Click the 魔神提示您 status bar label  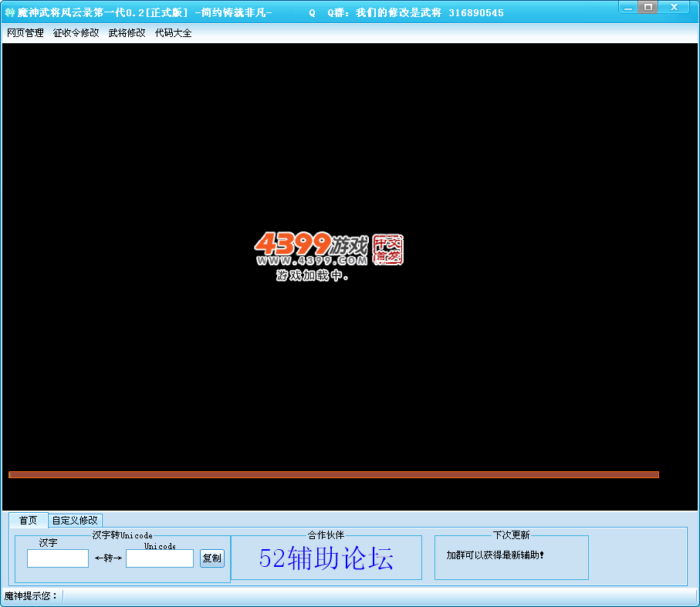pos(31,596)
